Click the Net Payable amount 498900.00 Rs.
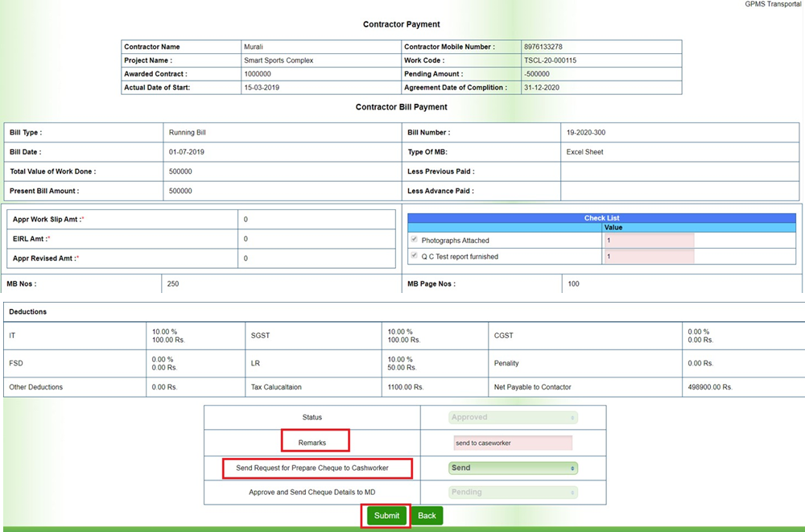 coord(710,387)
